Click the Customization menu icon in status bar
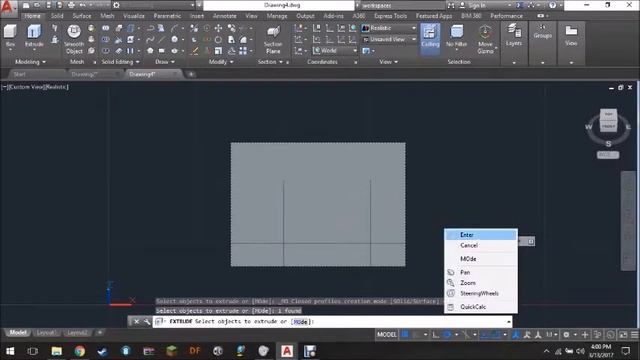 [635, 335]
